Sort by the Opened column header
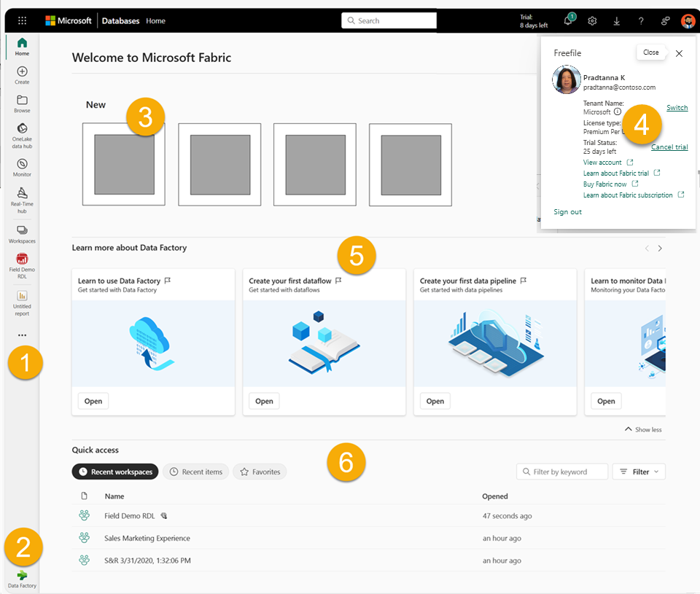700x594 pixels. click(494, 496)
